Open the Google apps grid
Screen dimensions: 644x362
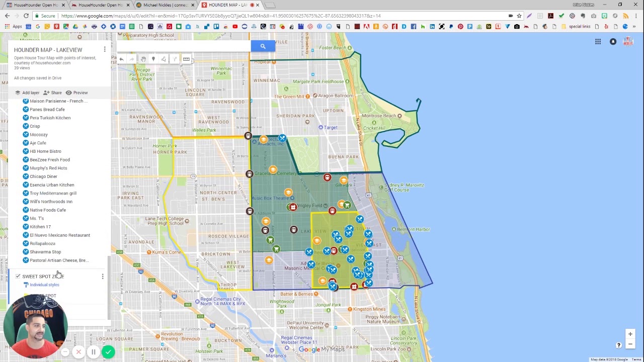point(598,42)
